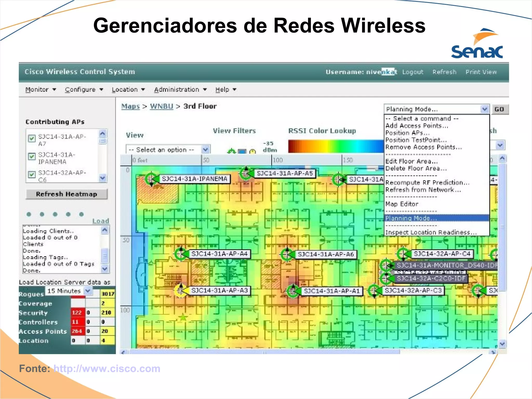Screen dimensions: 532x399
Task: Click the SJC14-31A-AP-A6 access point icon
Action: click(287, 254)
